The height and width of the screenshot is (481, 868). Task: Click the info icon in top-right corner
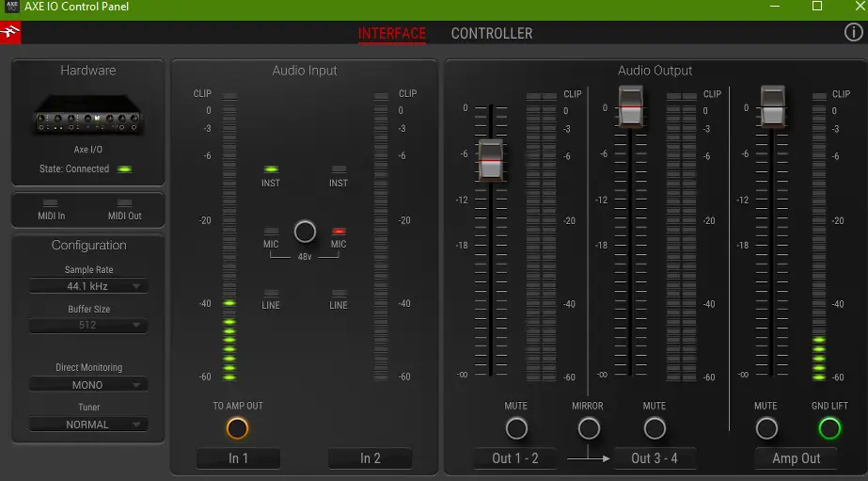pyautogui.click(x=853, y=33)
